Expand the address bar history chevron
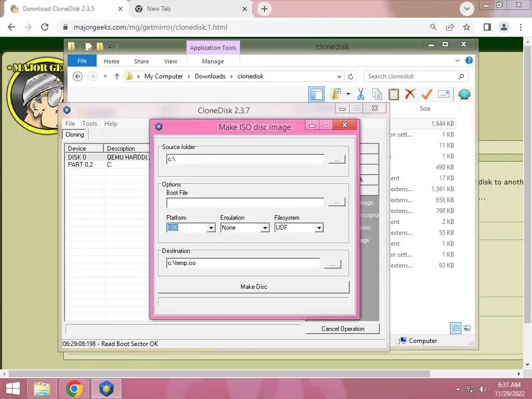The image size is (532, 399). (339, 77)
